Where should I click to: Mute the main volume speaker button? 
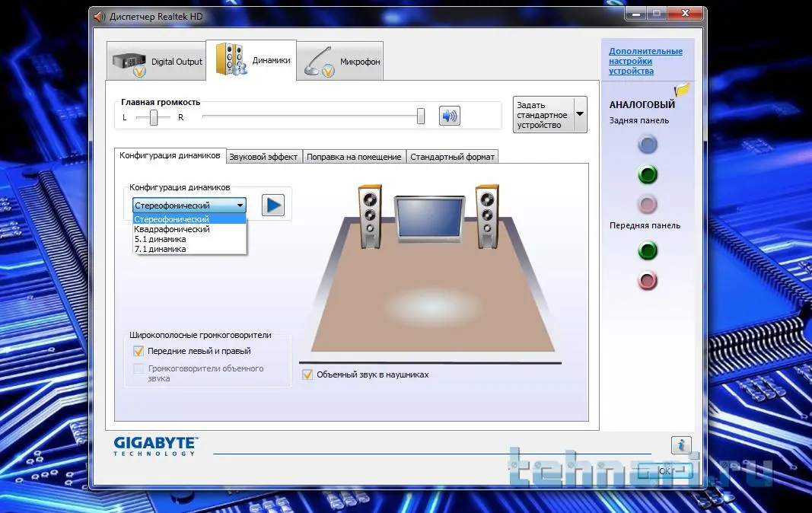449,116
